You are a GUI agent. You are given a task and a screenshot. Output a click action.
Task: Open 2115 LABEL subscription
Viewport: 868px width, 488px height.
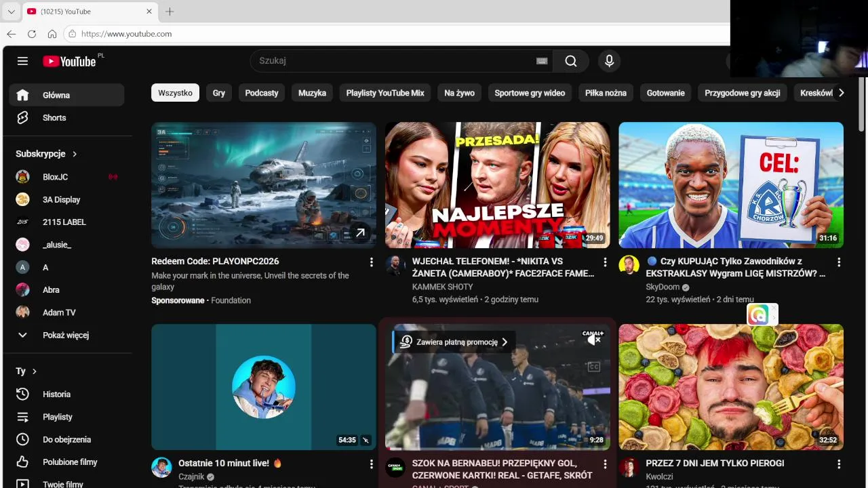(66, 222)
